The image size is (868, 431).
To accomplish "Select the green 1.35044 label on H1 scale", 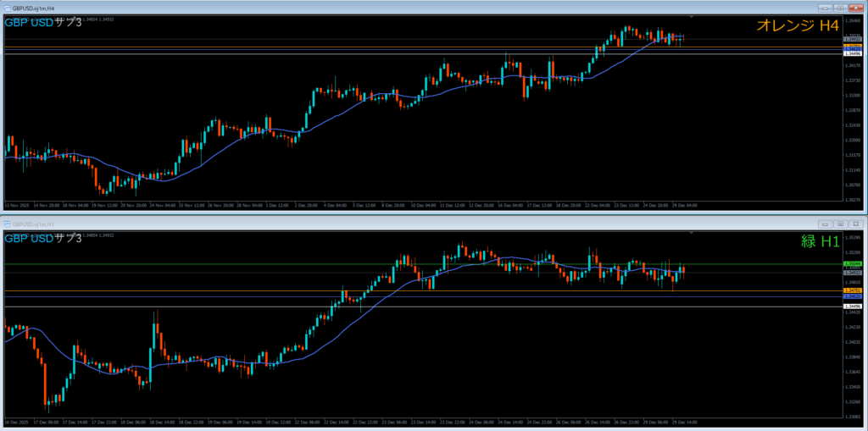I will [852, 264].
